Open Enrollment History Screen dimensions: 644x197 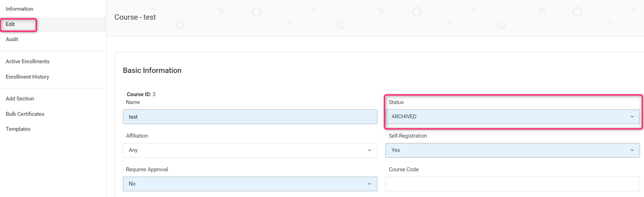(27, 77)
